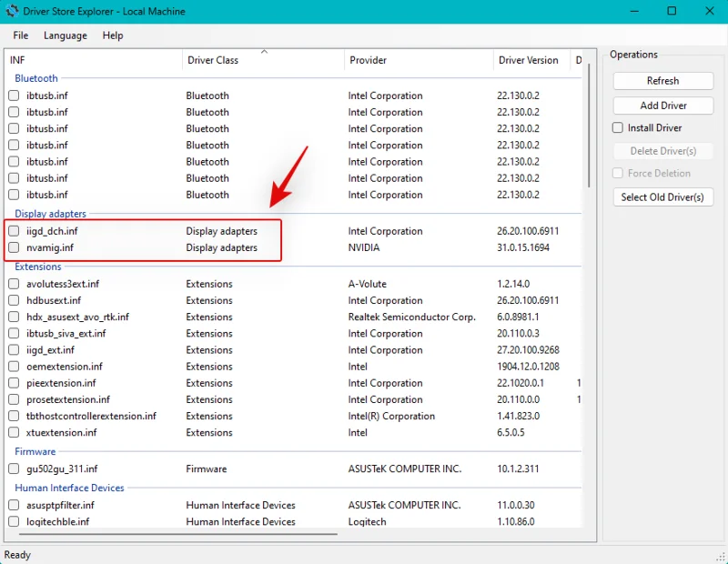This screenshot has height=564, width=728.
Task: Sort by Driver Version column header
Action: point(529,60)
